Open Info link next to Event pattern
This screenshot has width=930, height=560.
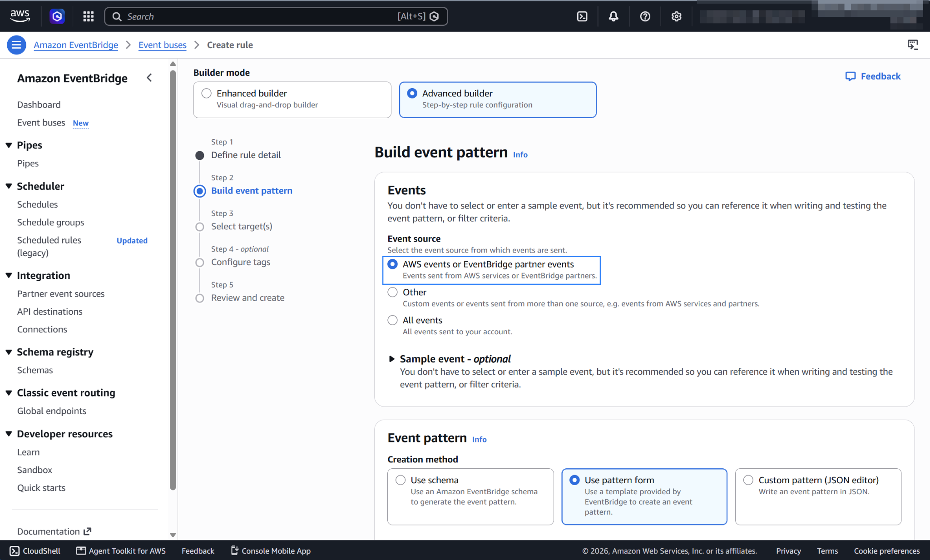pos(480,439)
